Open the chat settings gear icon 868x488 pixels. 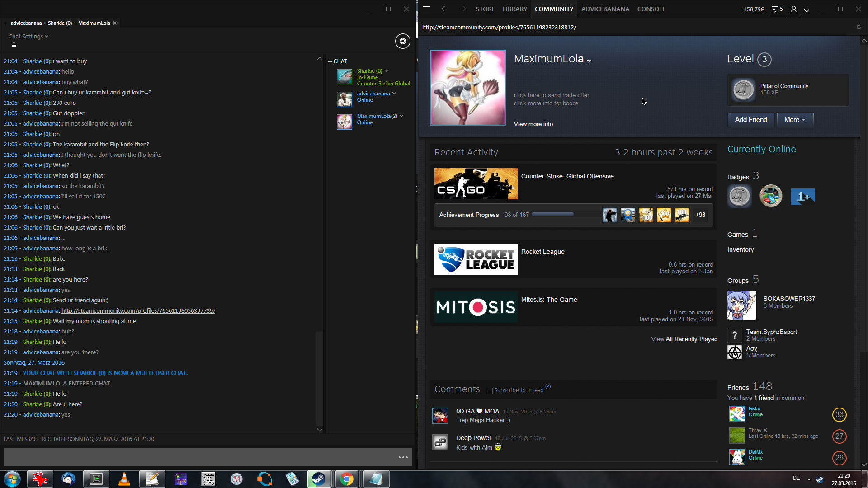coord(402,41)
